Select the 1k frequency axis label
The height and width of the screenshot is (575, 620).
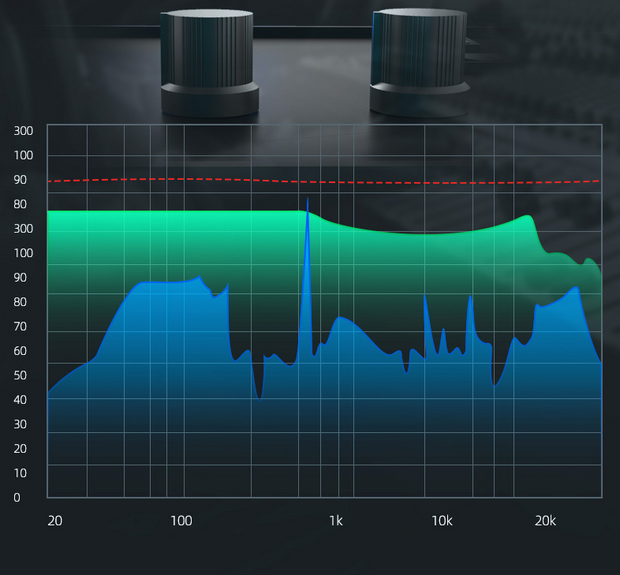(x=336, y=521)
